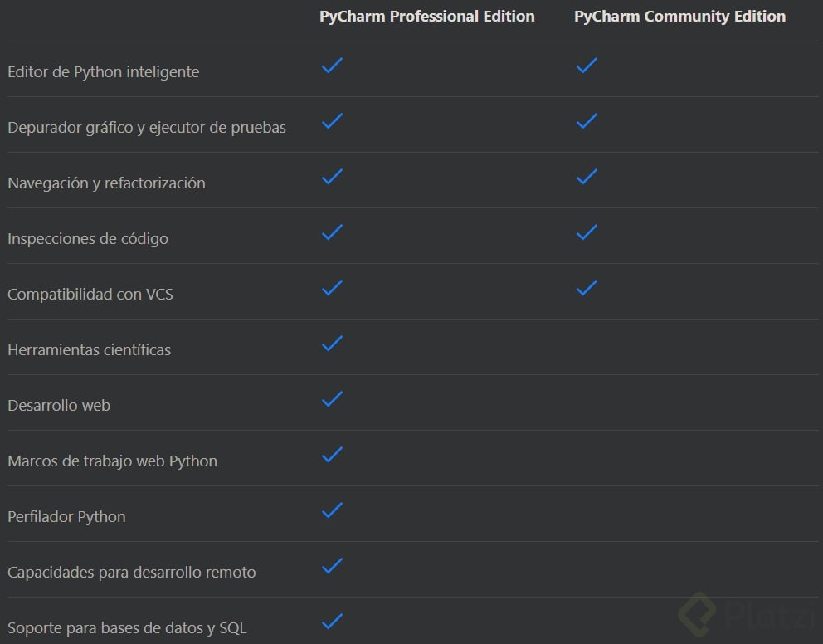The height and width of the screenshot is (644, 823).
Task: Select the PyCharm Community Edition column header
Action: point(679,16)
